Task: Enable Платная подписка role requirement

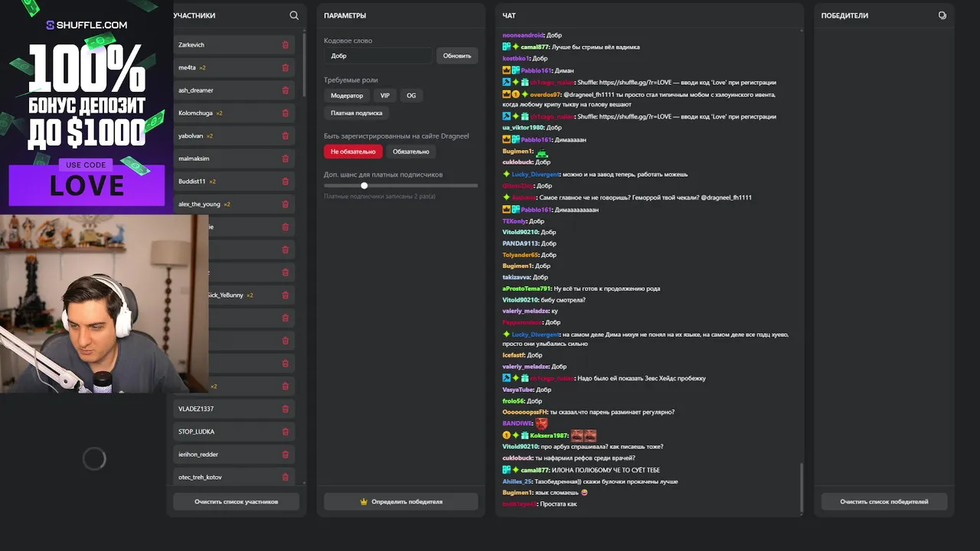Action: [357, 112]
